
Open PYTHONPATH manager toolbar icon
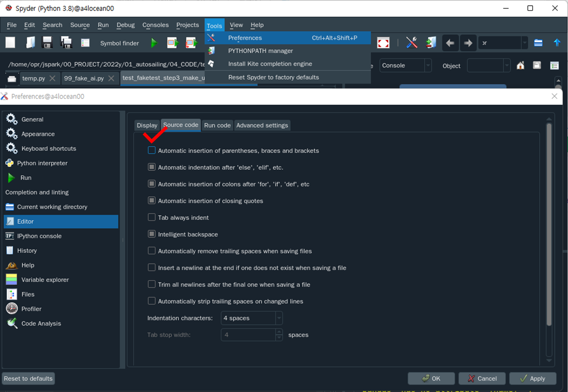pyautogui.click(x=431, y=43)
